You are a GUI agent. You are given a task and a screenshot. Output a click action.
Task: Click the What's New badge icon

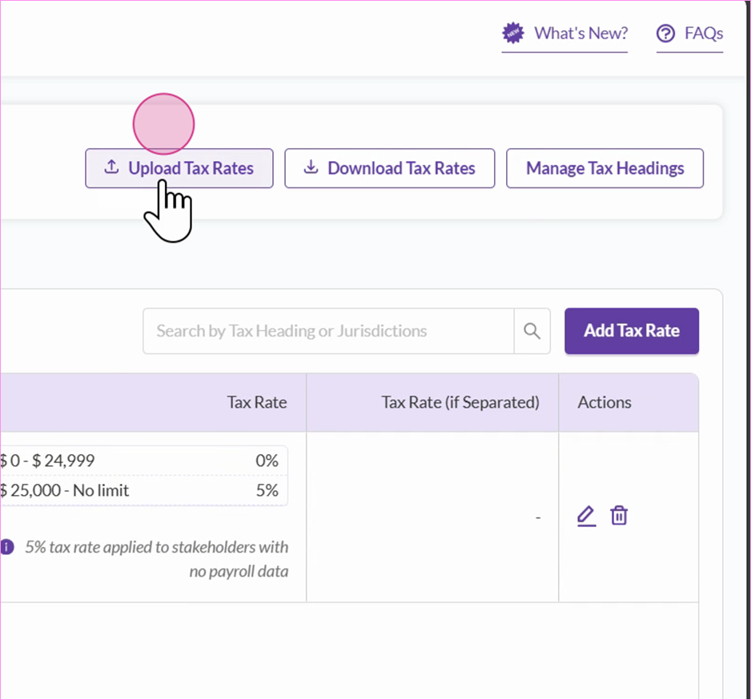[x=513, y=33]
